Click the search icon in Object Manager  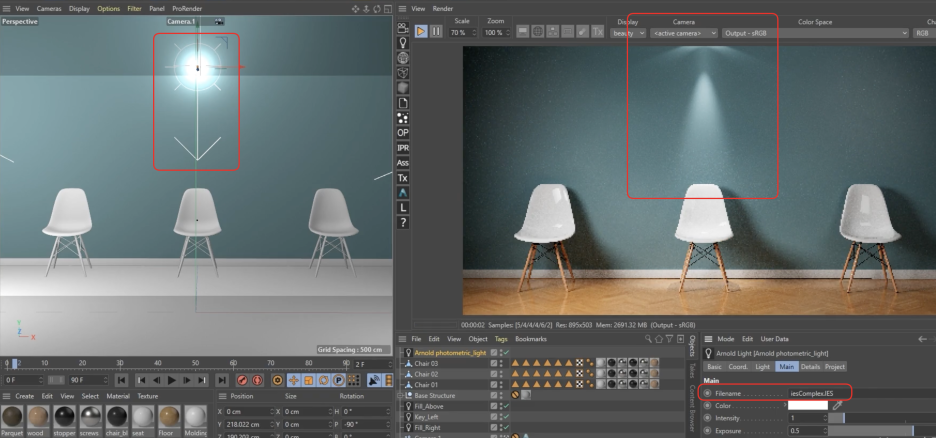(x=648, y=339)
